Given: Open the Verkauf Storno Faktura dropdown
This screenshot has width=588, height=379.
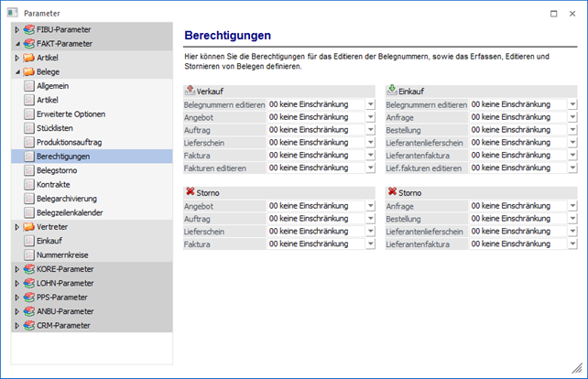Looking at the screenshot, I should [370, 245].
